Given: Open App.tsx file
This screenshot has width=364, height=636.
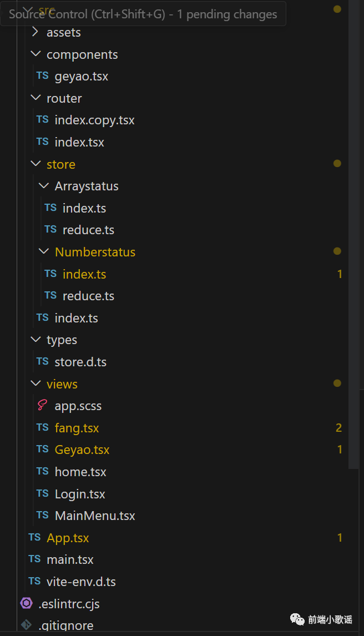Looking at the screenshot, I should coord(68,538).
